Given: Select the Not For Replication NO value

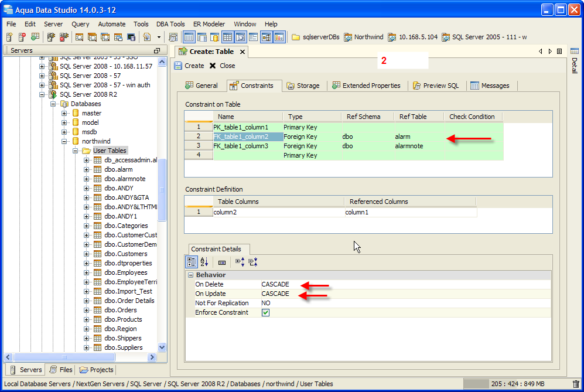Looking at the screenshot, I should (x=265, y=303).
